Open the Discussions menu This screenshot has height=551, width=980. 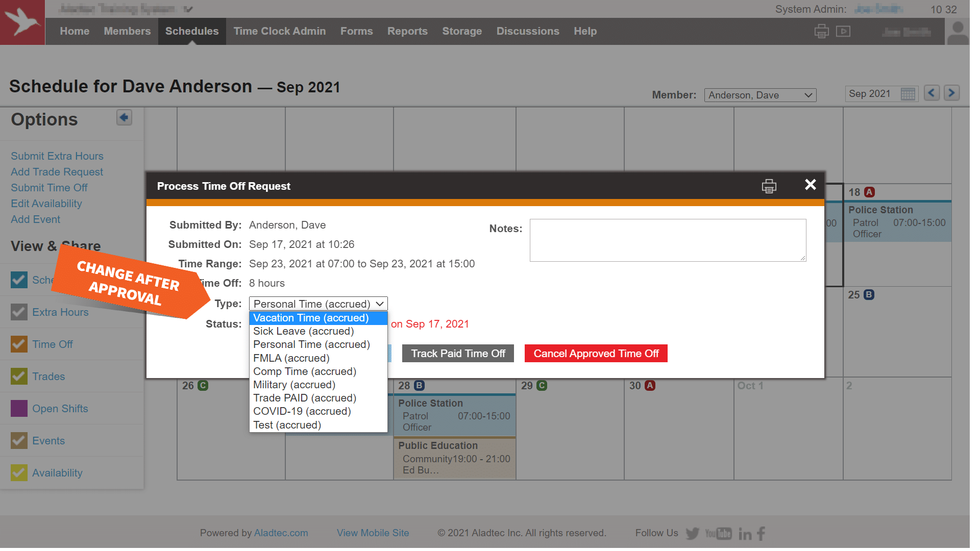click(x=528, y=31)
